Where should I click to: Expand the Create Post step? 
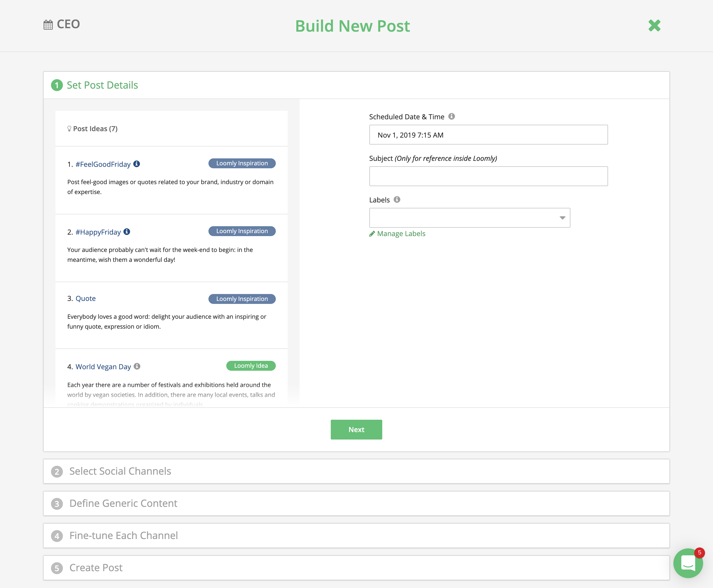[96, 568]
